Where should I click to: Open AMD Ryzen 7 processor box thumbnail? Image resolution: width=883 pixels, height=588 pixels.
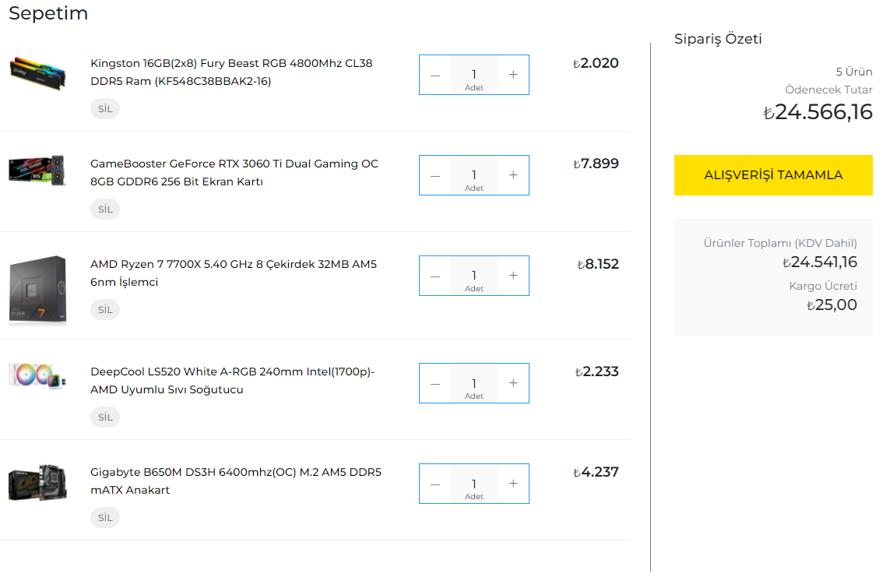(x=37, y=290)
